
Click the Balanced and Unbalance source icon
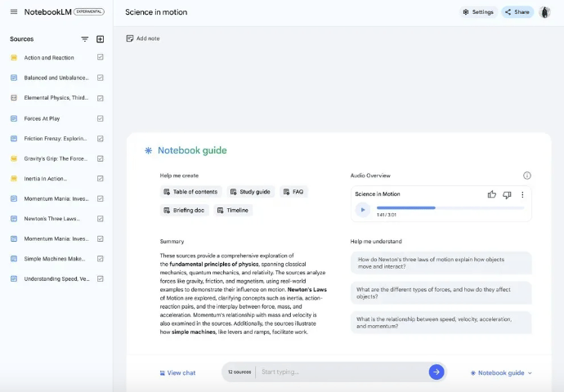coord(14,78)
